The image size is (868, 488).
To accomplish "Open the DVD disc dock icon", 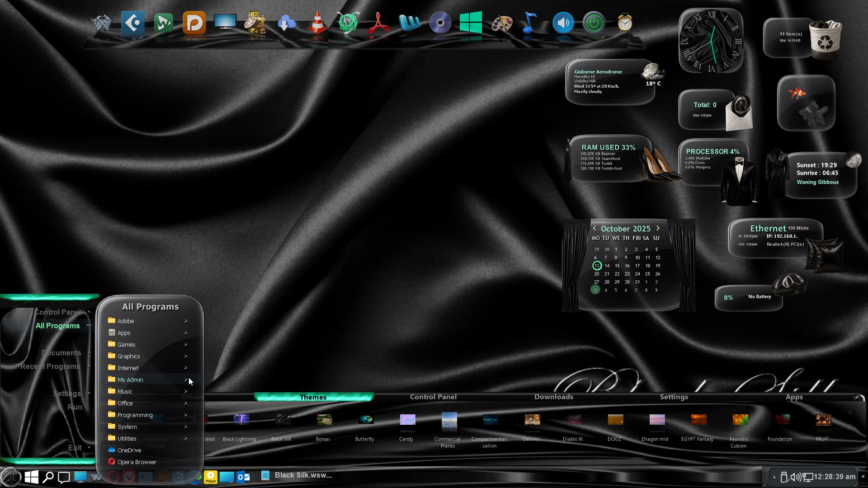I will [x=440, y=23].
